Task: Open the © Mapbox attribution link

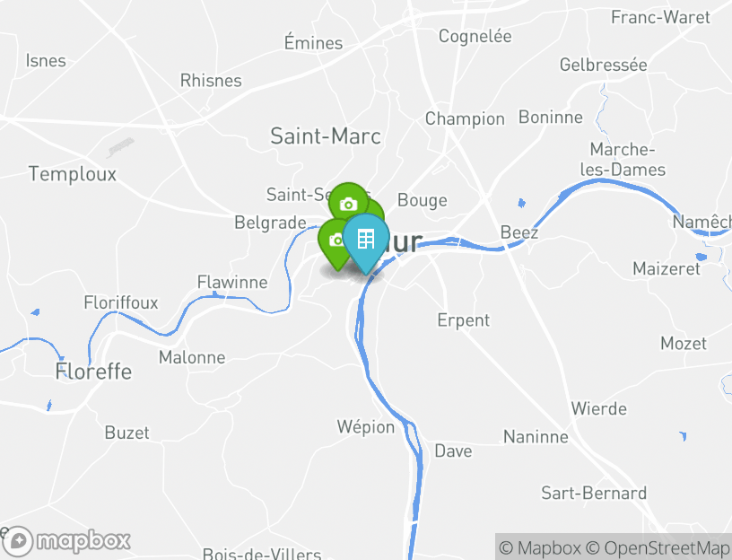Action: click(x=540, y=547)
